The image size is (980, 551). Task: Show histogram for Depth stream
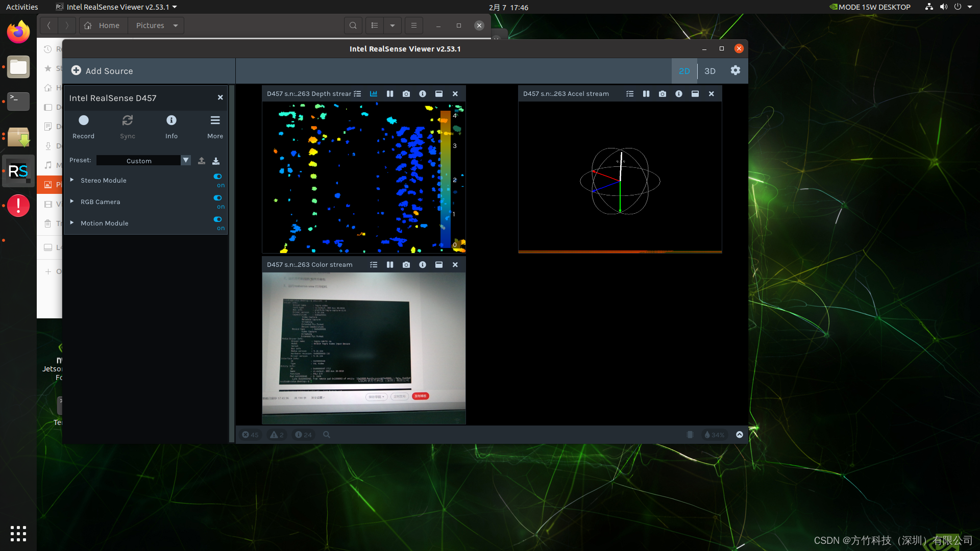pos(374,94)
